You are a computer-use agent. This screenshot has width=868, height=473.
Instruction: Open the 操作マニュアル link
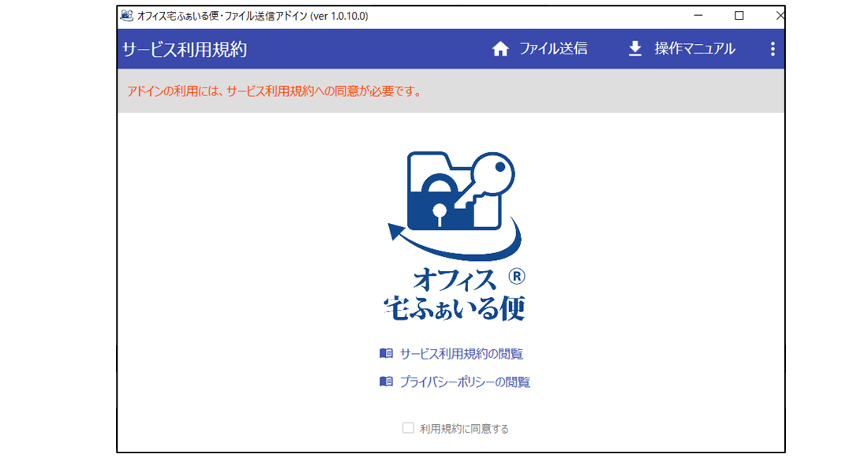point(694,49)
